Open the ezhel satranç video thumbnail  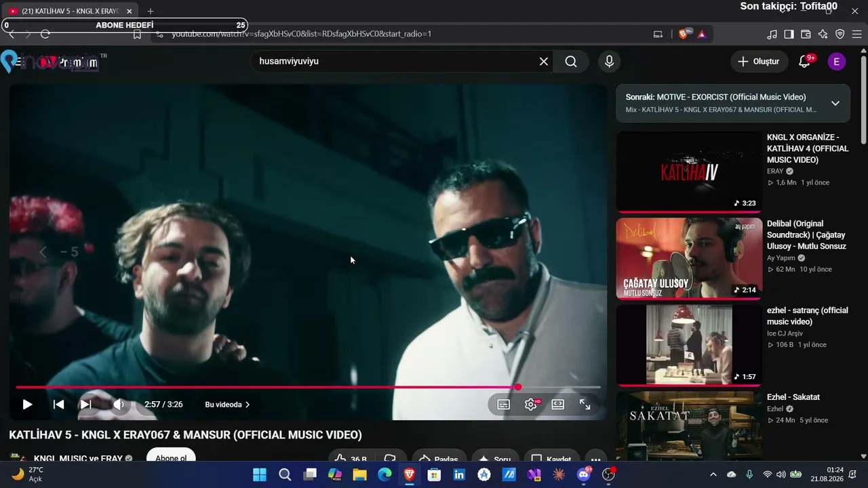click(689, 345)
